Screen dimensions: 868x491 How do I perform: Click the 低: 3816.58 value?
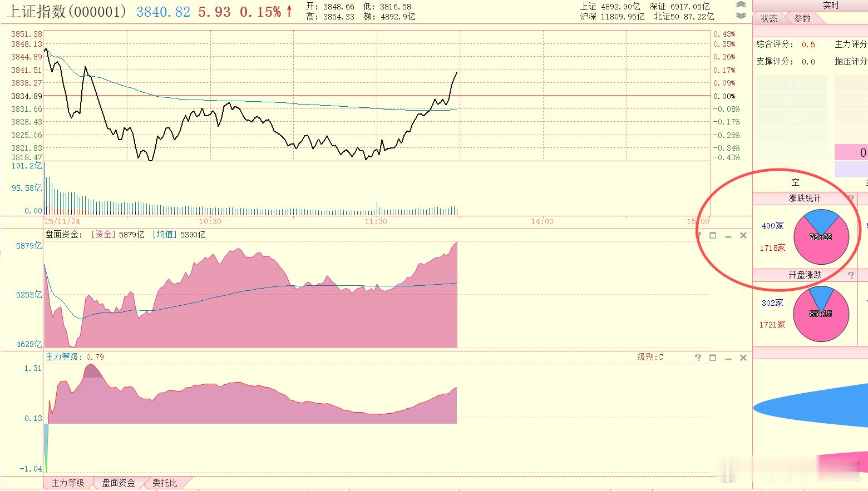387,7
